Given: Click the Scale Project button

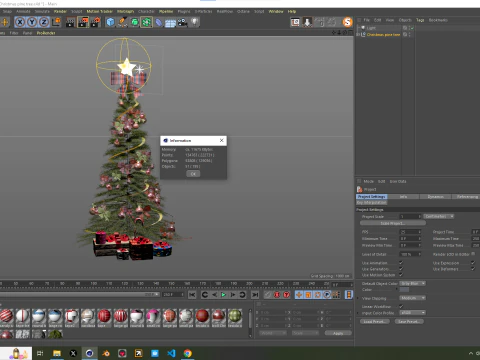Looking at the screenshot, I should coord(393,223).
